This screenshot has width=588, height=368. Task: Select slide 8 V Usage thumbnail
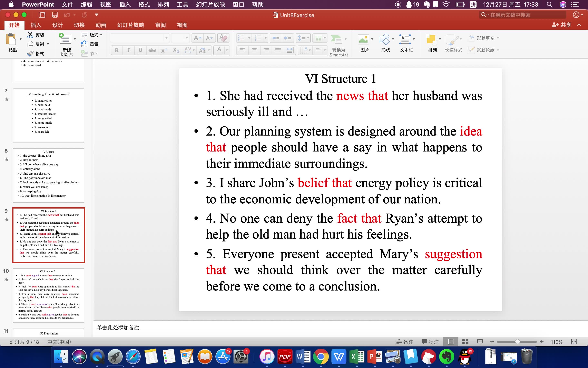pyautogui.click(x=49, y=175)
